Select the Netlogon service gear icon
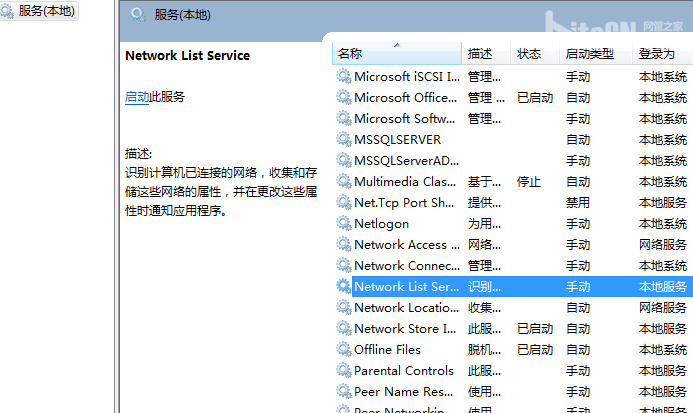693x413 pixels. pos(343,223)
